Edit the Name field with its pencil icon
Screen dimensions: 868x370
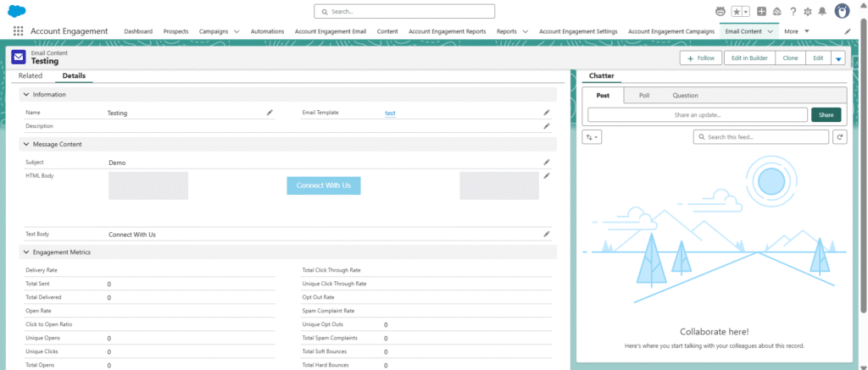point(270,113)
